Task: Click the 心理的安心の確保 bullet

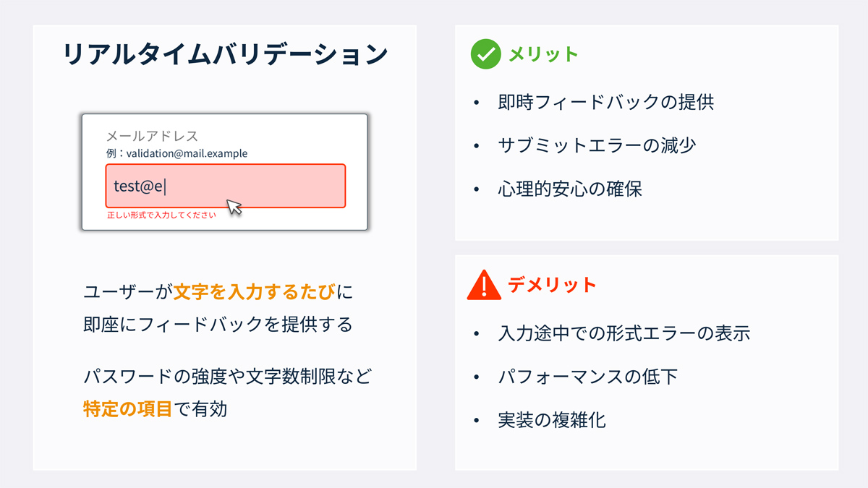Action: 569,189
